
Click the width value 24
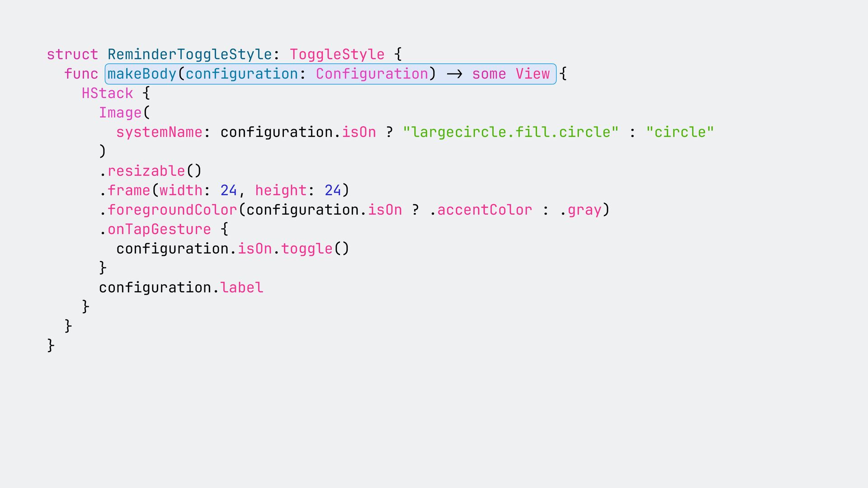tap(229, 190)
